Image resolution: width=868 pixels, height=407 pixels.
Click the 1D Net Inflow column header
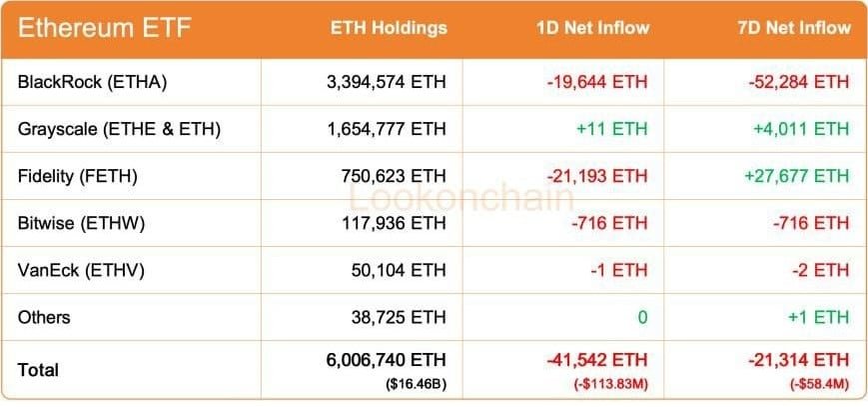point(591,28)
